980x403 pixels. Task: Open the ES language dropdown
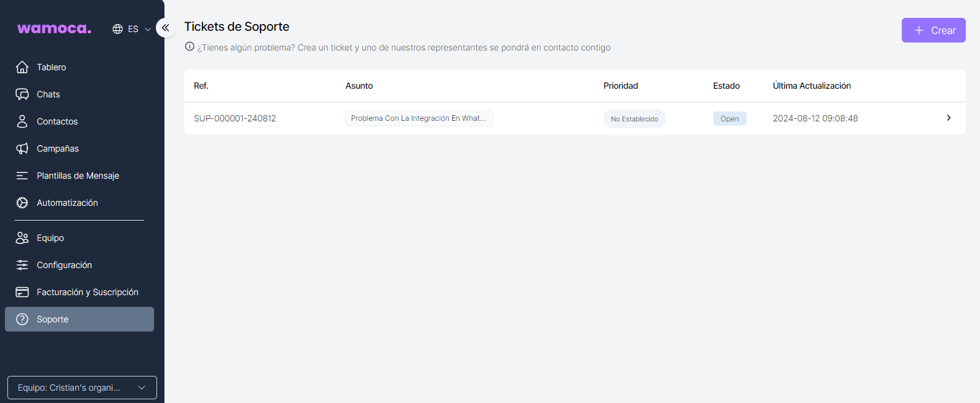click(132, 29)
